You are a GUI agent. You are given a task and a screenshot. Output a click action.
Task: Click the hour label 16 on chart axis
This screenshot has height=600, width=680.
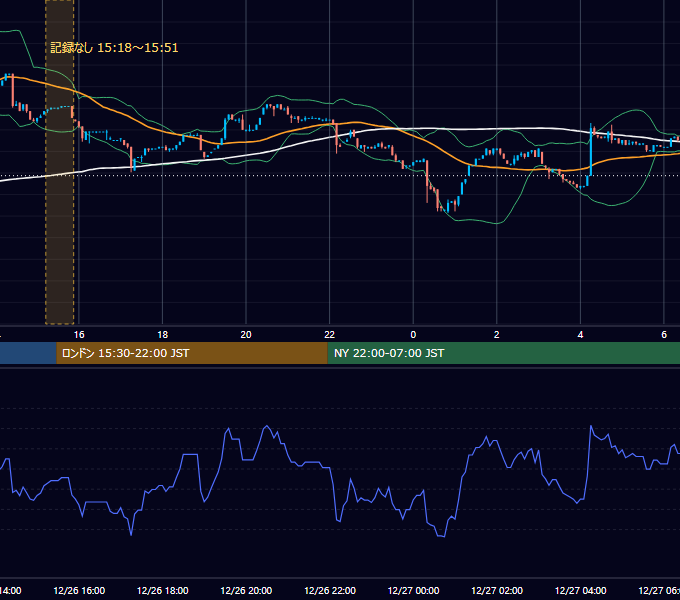coord(79,335)
